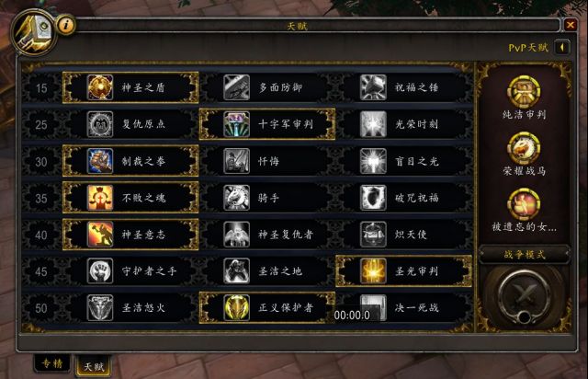Viewport: 588px width, 379px height.
Task: Click the 圣洁怒火 talent row
Action: [x=130, y=308]
